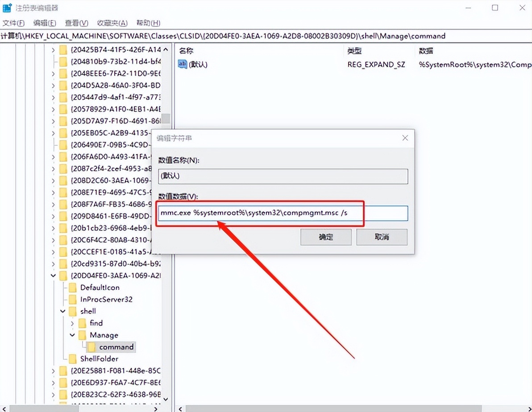Image resolution: width=532 pixels, height=412 pixels.
Task: Click value pane horizontal scrollbar thumb
Action: tap(333, 409)
